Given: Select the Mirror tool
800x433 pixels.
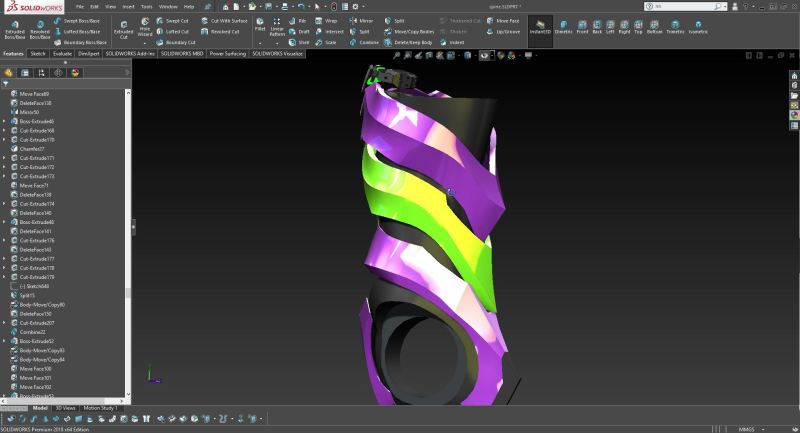Looking at the screenshot, I should coord(361,21).
